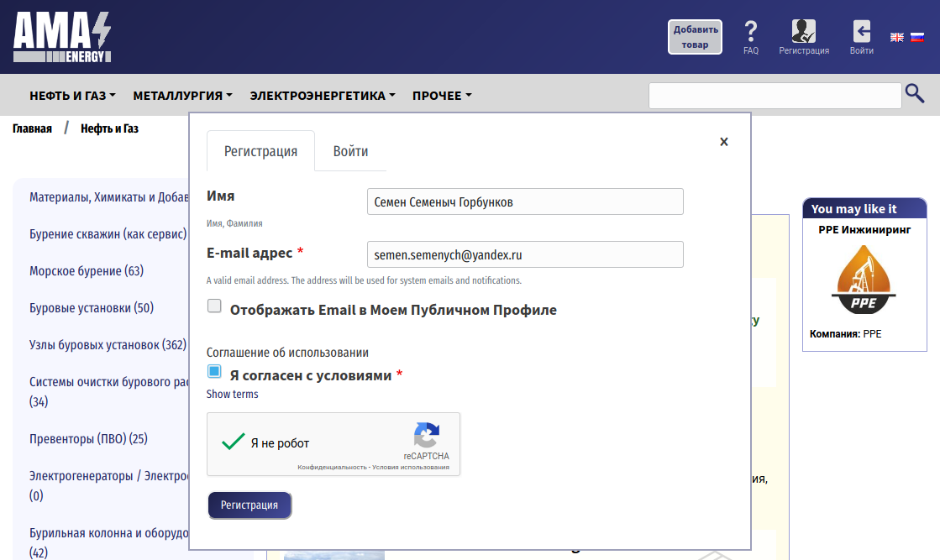Click the Регистрация user icon in header

tap(803, 30)
